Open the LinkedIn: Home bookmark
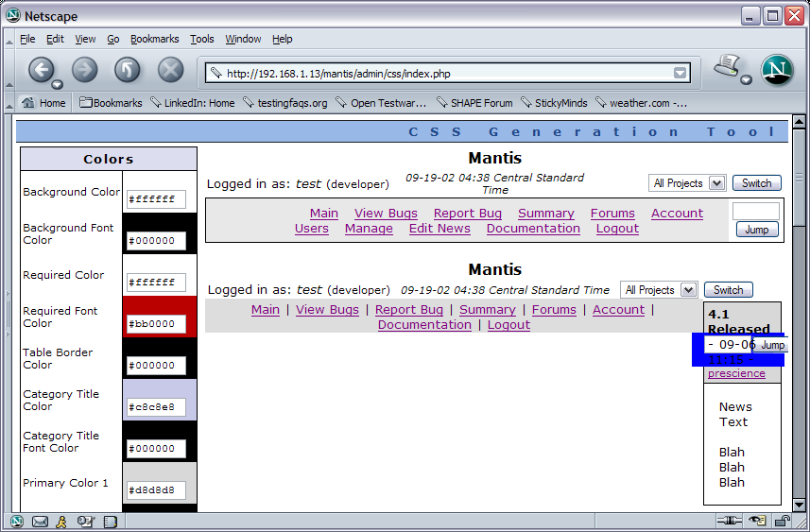This screenshot has width=810, height=532. pos(193,103)
